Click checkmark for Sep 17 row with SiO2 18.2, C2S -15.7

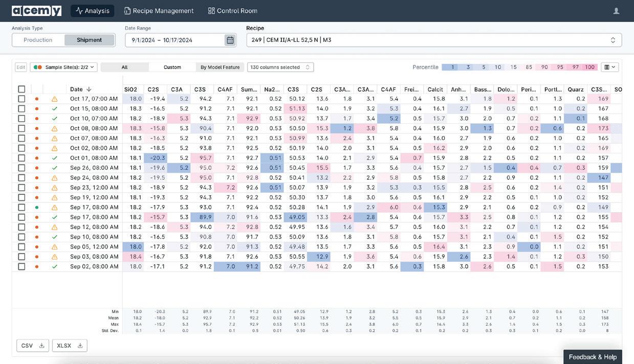tap(55, 217)
